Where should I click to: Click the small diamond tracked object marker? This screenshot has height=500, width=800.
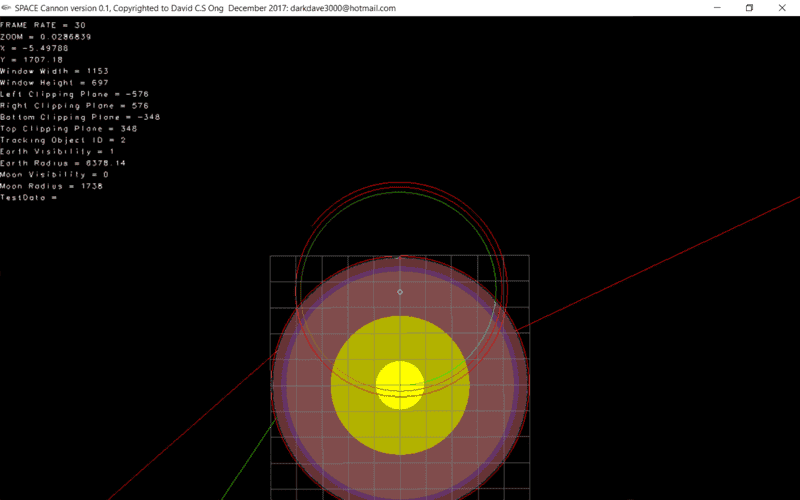point(400,292)
